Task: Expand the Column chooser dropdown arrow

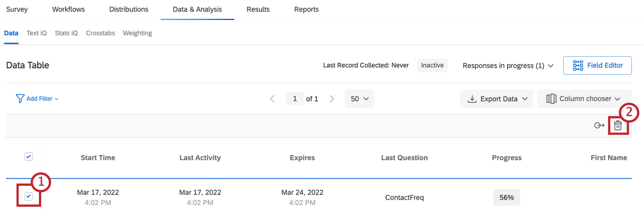Action: point(617,99)
